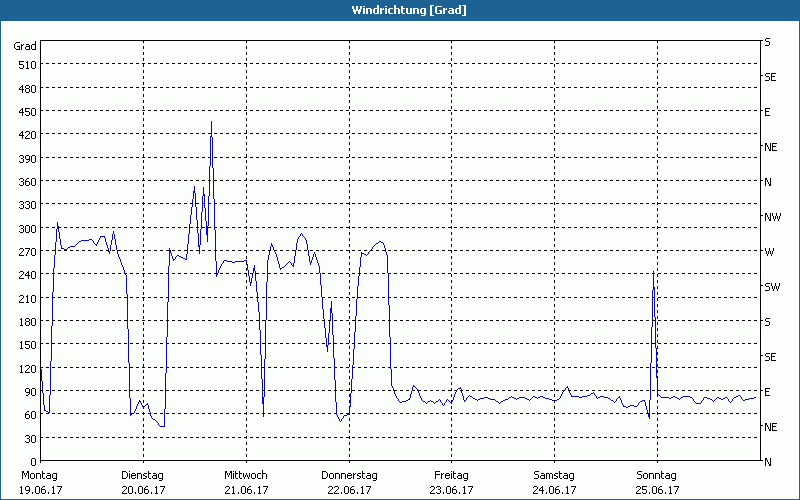Click the Donnerstag 22.06.17 date label

point(349,483)
